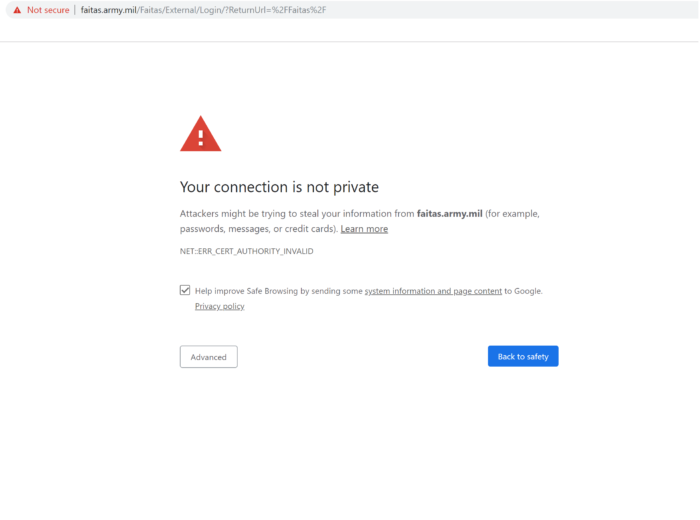700x520 pixels.
Task: Click the red warning icon in address bar
Action: click(16, 10)
